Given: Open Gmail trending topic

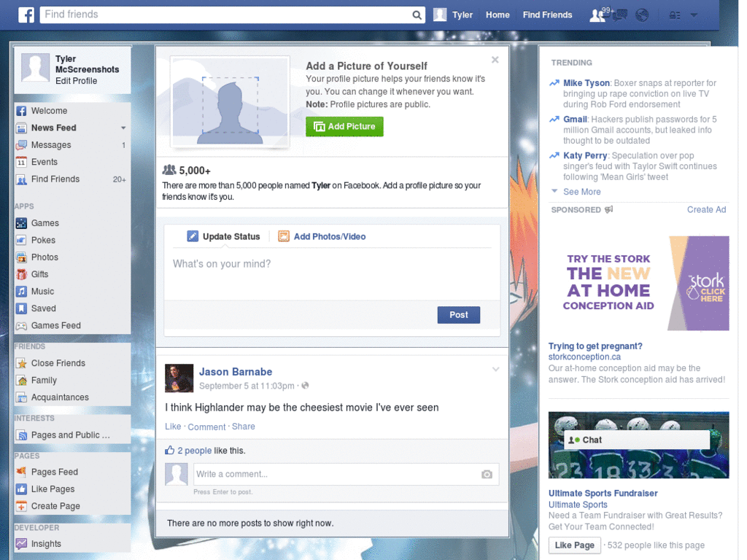Looking at the screenshot, I should 575,120.
